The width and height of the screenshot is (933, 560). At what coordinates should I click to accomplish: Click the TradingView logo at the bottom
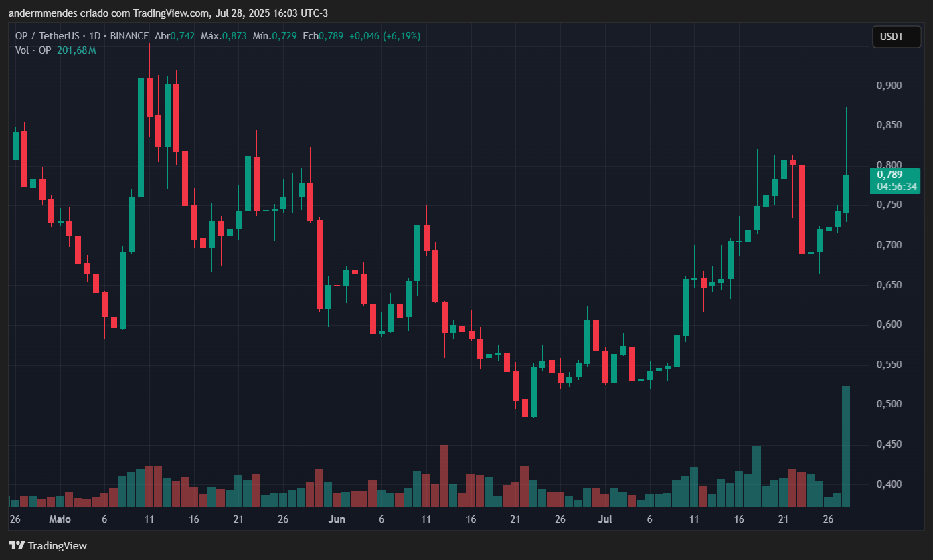[48, 546]
